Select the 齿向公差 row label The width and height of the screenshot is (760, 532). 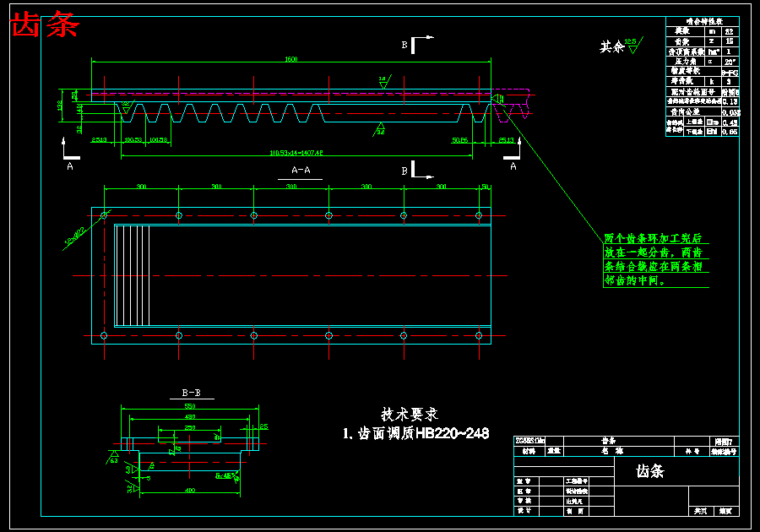[x=686, y=112]
